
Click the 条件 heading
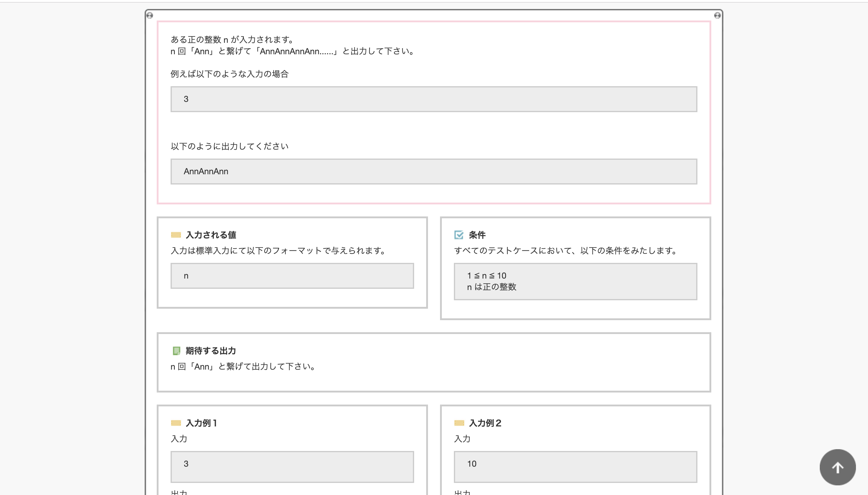[x=477, y=235]
